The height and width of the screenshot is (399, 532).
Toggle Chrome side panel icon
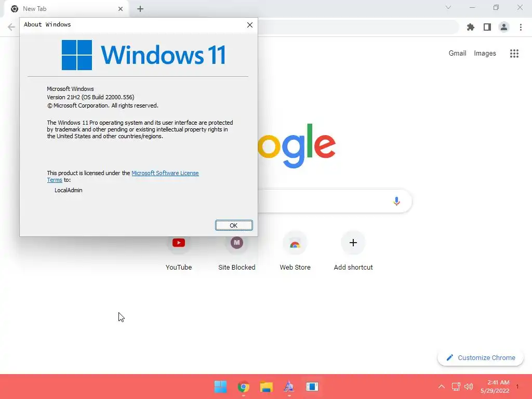tap(487, 27)
